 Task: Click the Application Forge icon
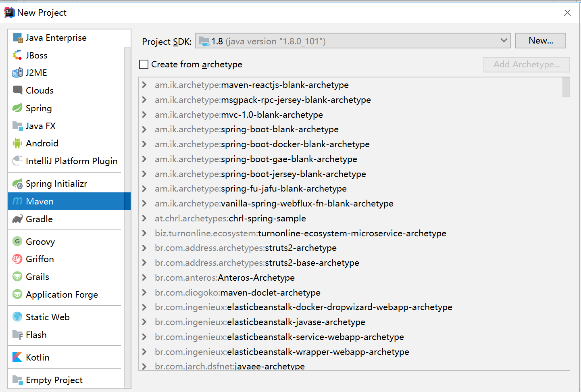coord(18,294)
